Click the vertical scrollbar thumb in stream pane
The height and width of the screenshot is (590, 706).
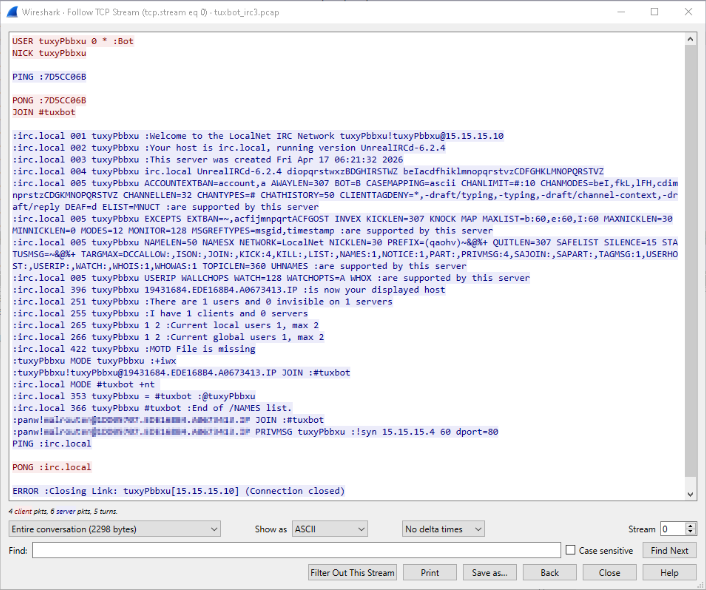point(691,261)
